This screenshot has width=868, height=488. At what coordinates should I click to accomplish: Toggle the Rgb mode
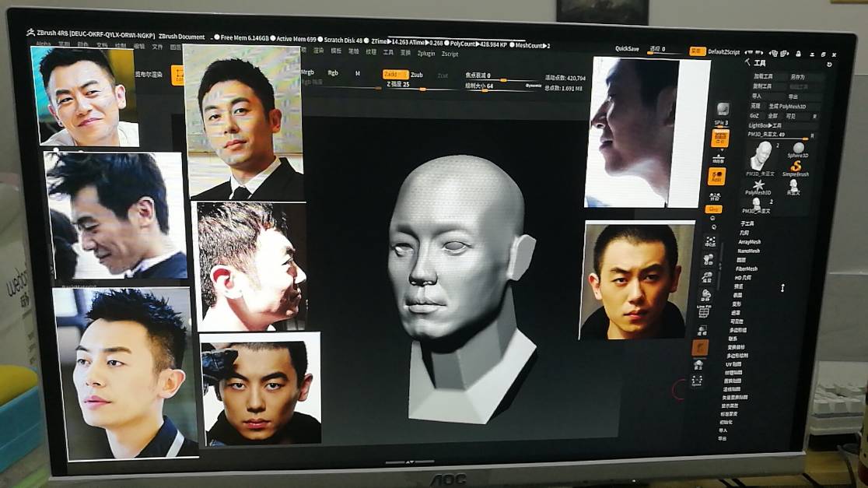click(333, 72)
